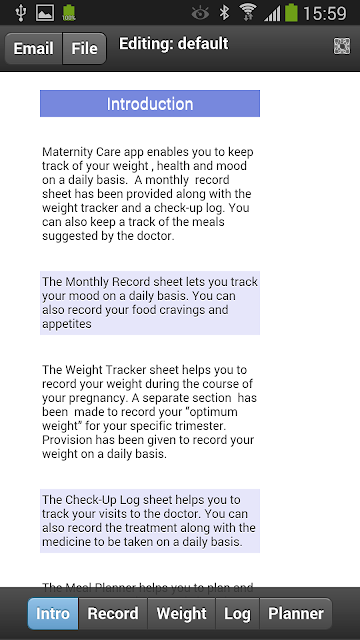The width and height of the screenshot is (360, 640).
Task: Open the File option
Action: click(84, 49)
